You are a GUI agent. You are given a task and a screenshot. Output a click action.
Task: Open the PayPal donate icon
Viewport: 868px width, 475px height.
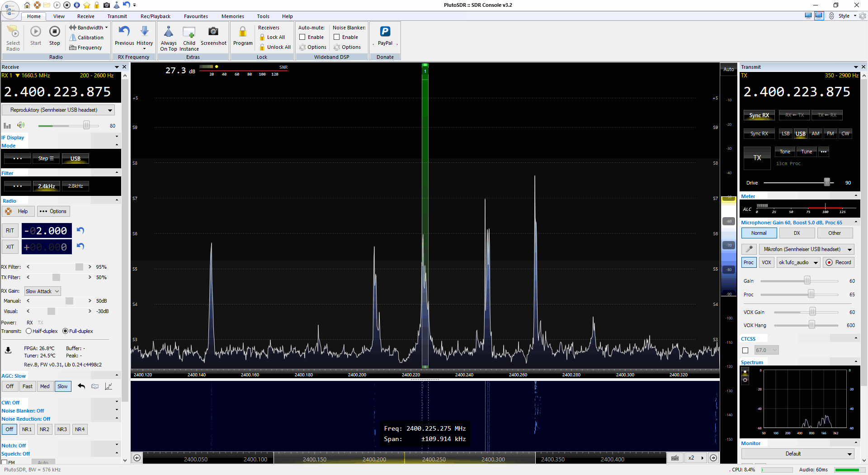pos(385,32)
